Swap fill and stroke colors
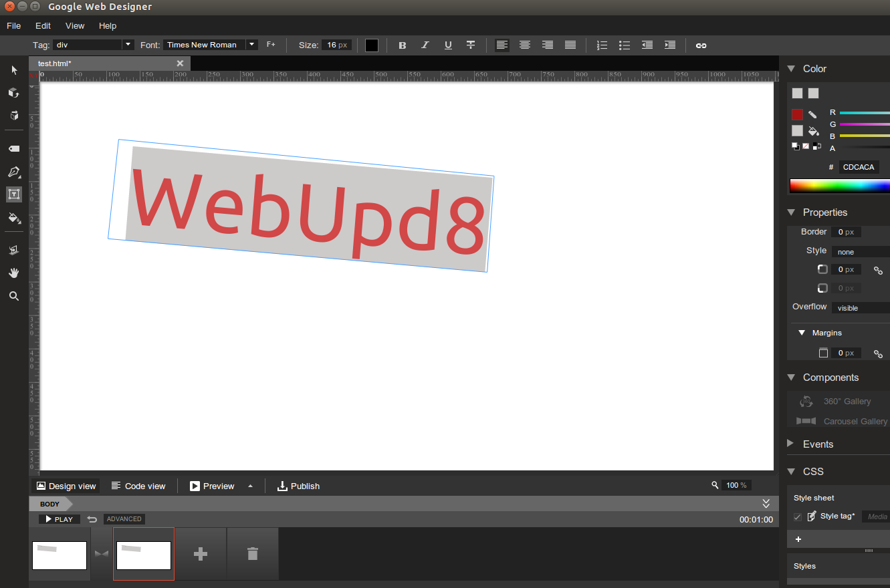 coord(816,146)
